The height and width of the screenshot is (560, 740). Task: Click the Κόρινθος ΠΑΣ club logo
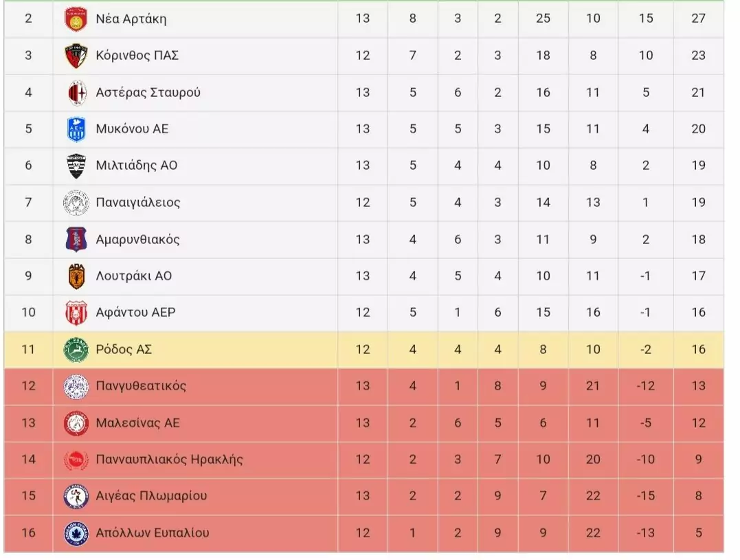(x=76, y=56)
